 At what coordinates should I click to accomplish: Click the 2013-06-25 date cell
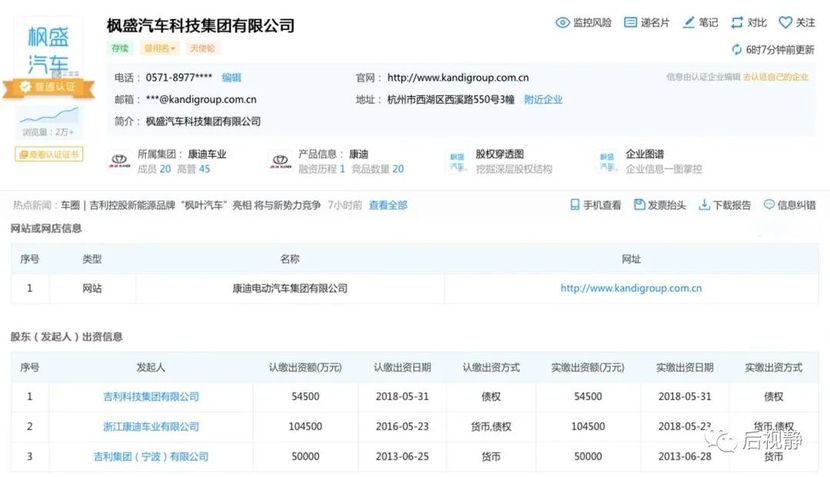click(402, 456)
